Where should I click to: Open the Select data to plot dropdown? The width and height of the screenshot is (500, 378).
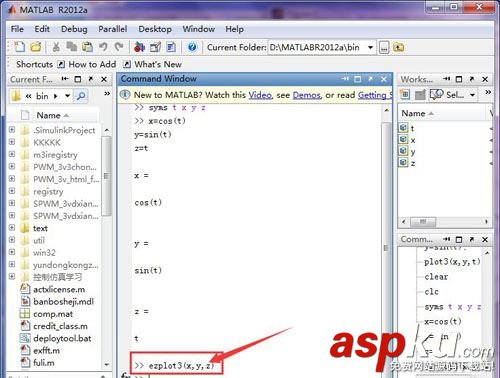point(472,95)
